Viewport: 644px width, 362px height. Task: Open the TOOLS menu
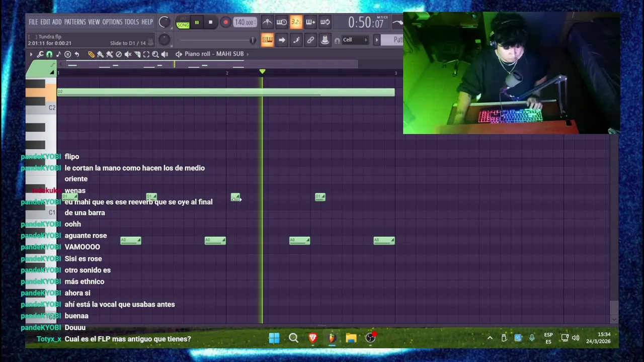pyautogui.click(x=131, y=22)
